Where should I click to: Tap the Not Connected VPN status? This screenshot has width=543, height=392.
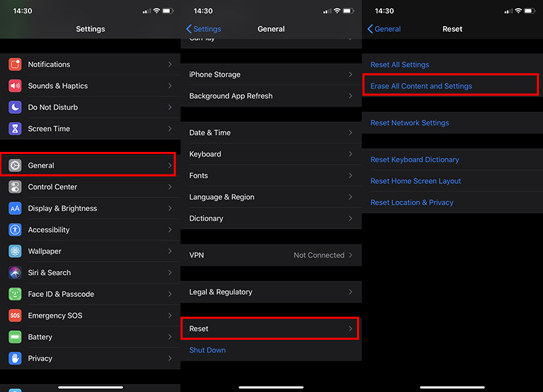coord(319,255)
